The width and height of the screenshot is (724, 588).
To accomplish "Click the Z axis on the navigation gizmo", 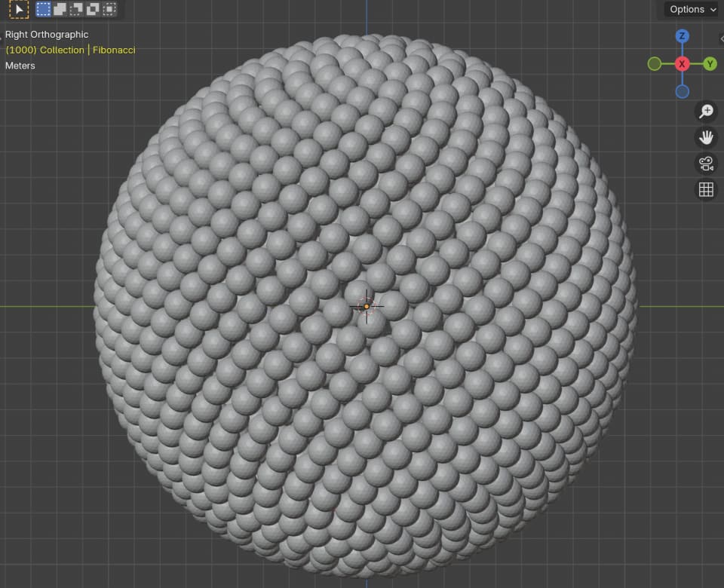I will pyautogui.click(x=682, y=35).
